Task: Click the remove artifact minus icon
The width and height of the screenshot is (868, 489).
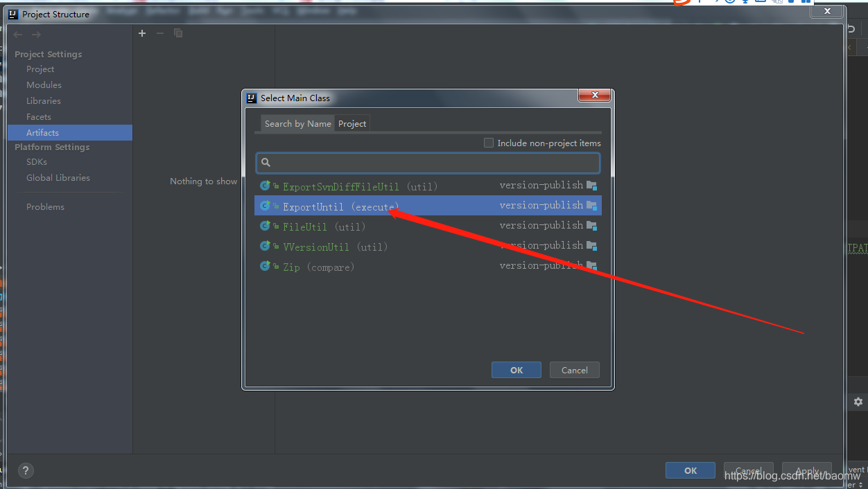Action: [x=160, y=33]
